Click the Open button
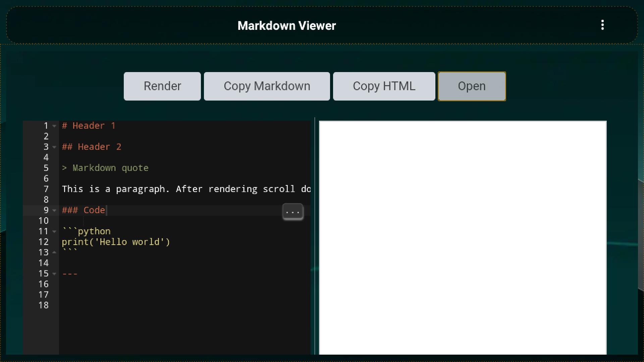Viewport: 644px width, 362px height. (472, 86)
